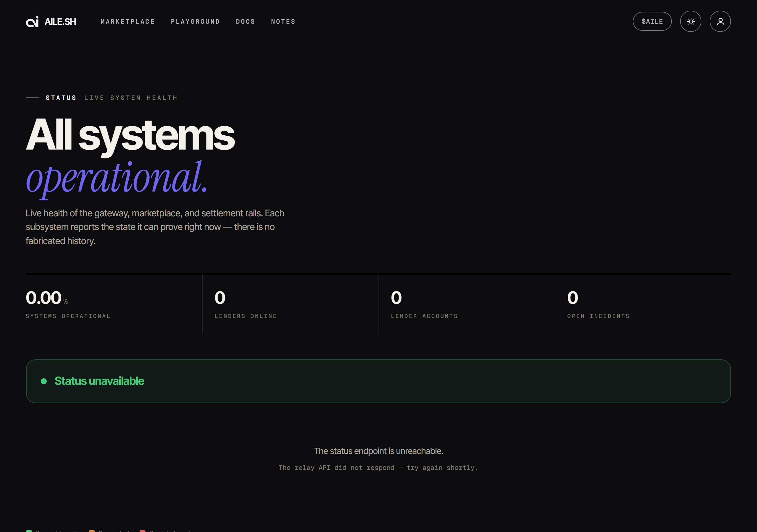The height and width of the screenshot is (532, 757).
Task: Click the green dot beside Status unavailable
Action: (x=43, y=381)
